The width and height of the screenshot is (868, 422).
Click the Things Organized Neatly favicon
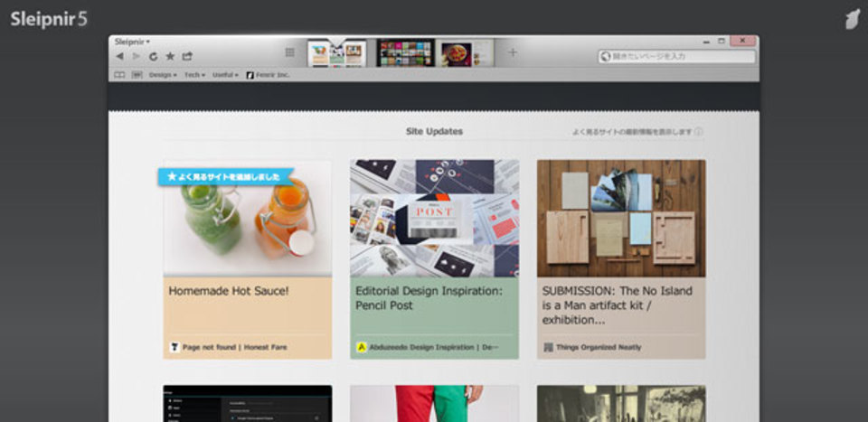[x=548, y=347]
